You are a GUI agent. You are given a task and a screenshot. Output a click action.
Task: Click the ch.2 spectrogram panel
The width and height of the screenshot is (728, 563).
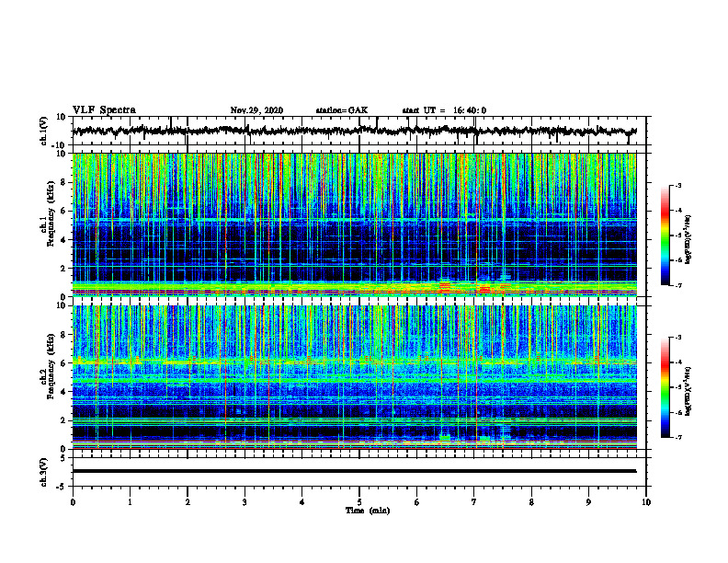(354, 377)
